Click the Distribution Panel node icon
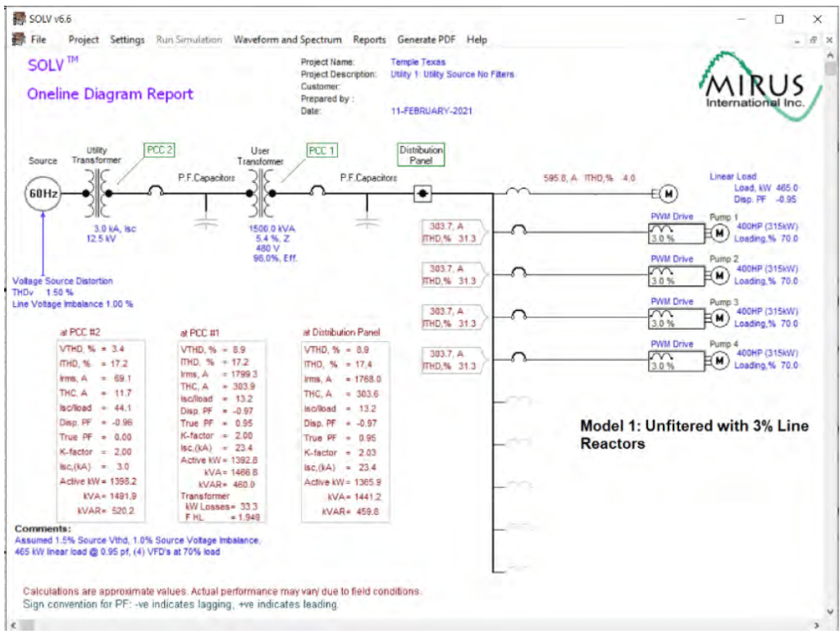Viewport: 840px width, 634px height. 423,194
